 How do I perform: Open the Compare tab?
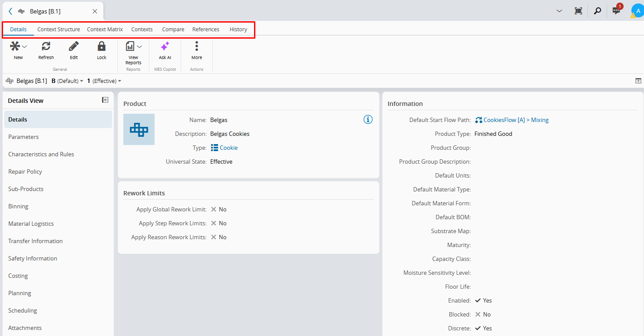pos(173,30)
